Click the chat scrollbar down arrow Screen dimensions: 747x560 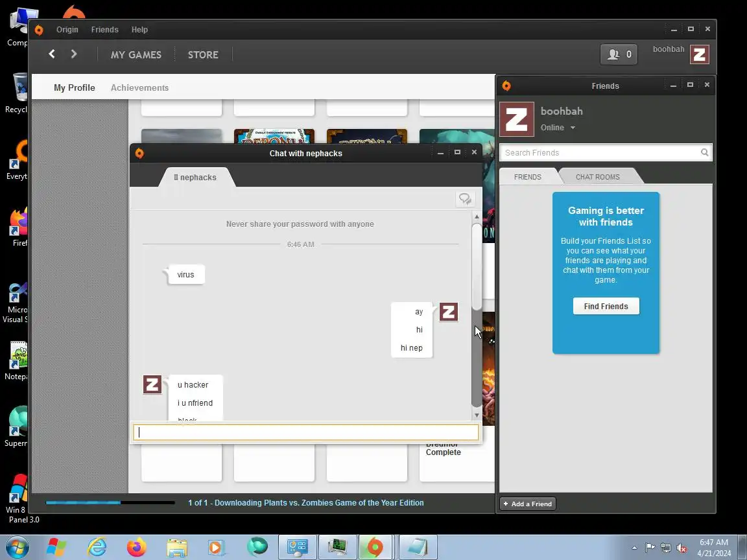coord(477,415)
